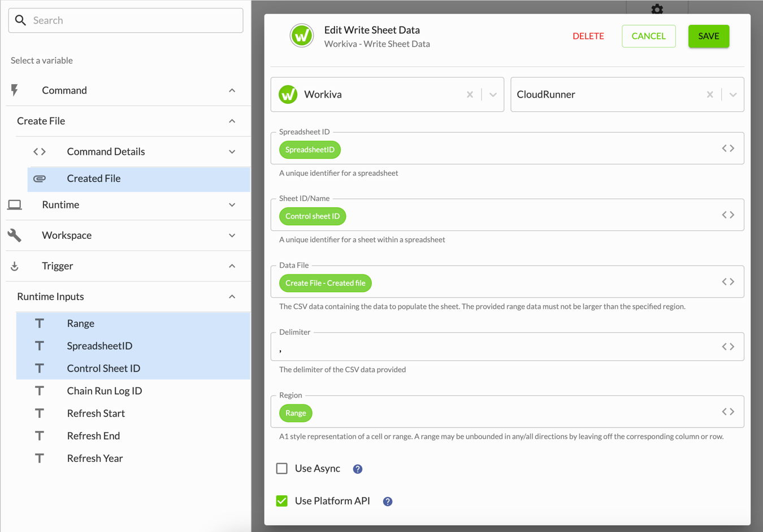Open variable picker for Region field

[x=728, y=412]
